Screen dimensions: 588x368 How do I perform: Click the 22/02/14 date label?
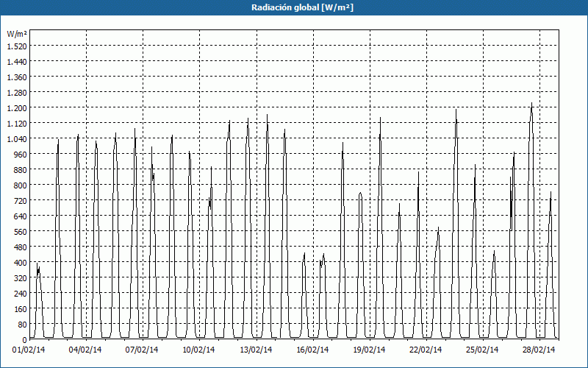(426, 350)
